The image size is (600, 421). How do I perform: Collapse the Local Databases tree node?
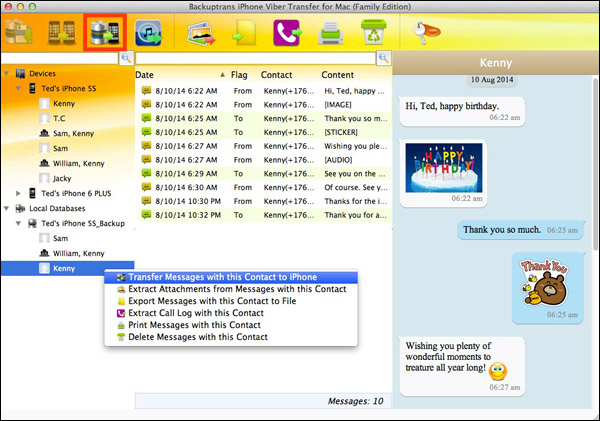(x=7, y=208)
